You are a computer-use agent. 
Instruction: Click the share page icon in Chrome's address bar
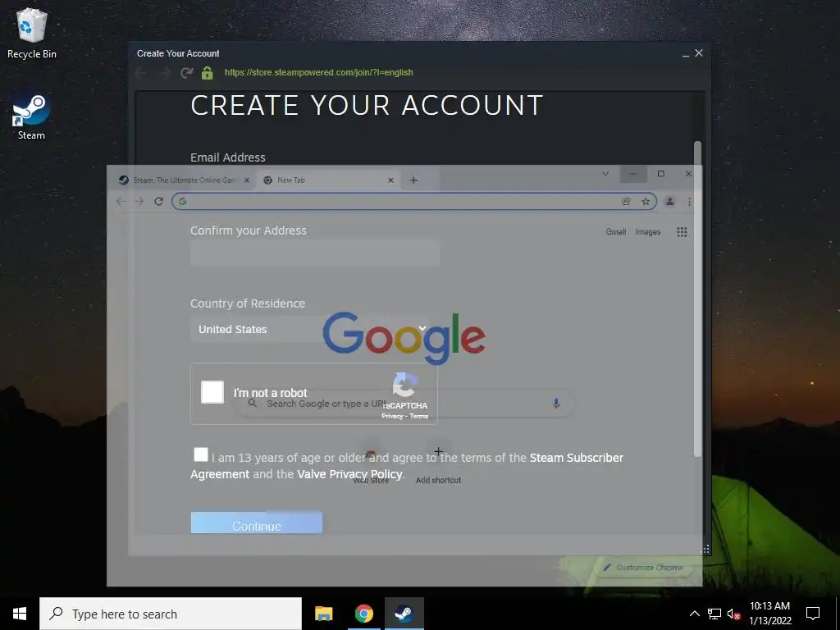pos(626,202)
